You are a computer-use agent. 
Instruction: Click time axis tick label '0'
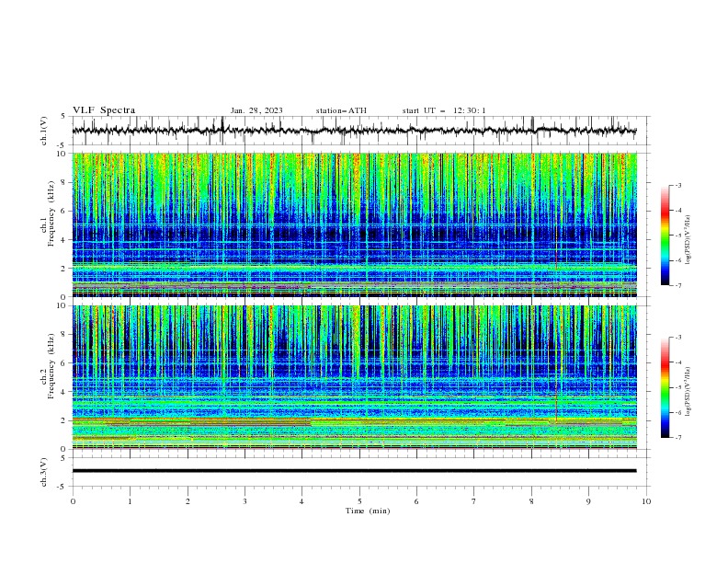pyautogui.click(x=73, y=501)
